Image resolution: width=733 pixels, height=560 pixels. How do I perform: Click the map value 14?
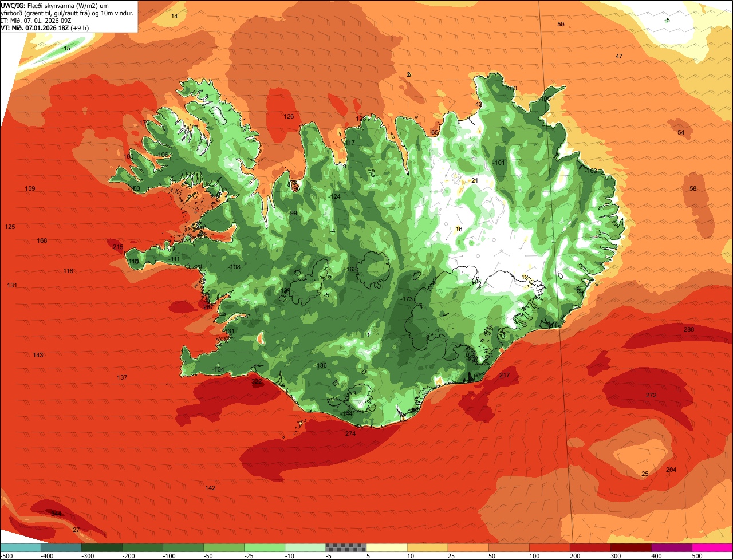pos(174,17)
